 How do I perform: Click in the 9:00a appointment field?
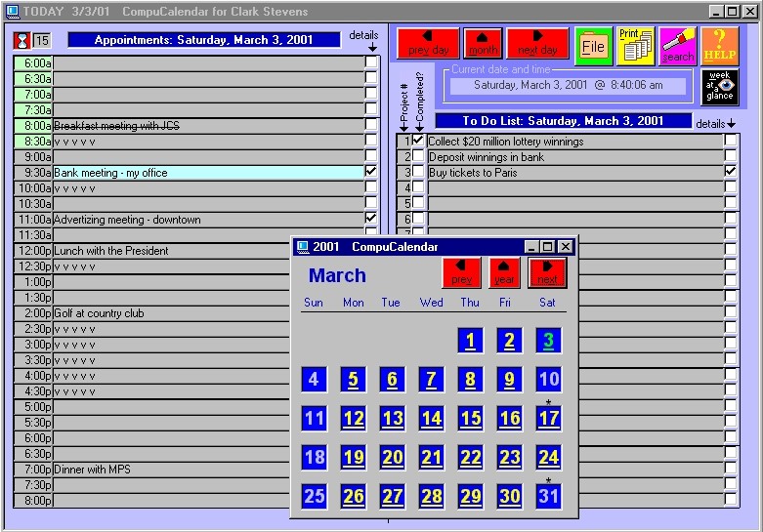click(209, 156)
